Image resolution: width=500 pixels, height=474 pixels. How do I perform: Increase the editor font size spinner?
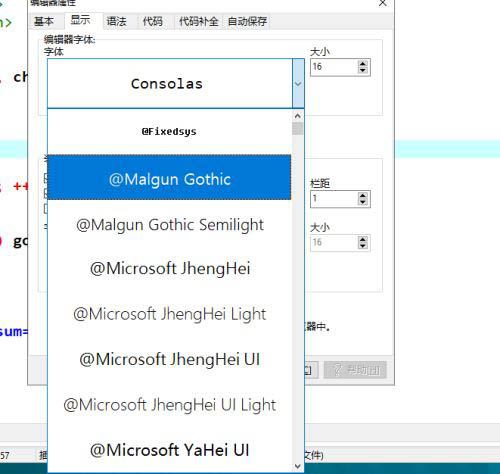(362, 64)
